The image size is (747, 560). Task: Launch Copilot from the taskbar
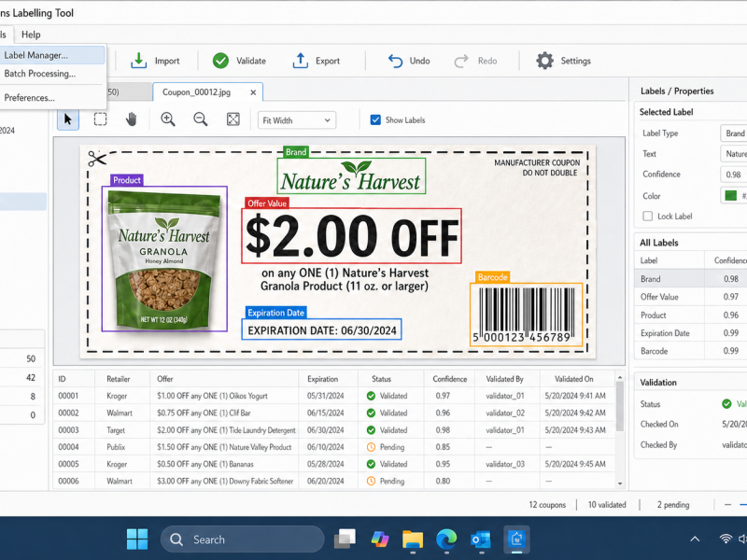(380, 539)
